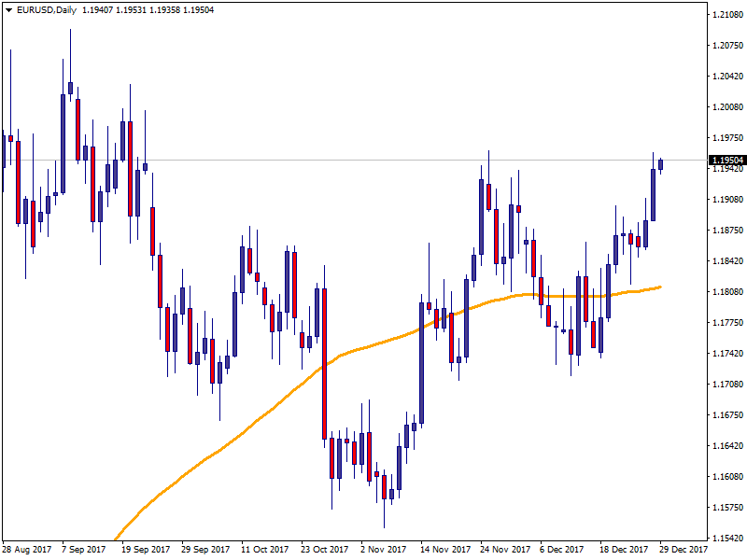Click the 18 Dec 2017 date label
Viewport: 747px width, 560px height.
click(x=624, y=550)
